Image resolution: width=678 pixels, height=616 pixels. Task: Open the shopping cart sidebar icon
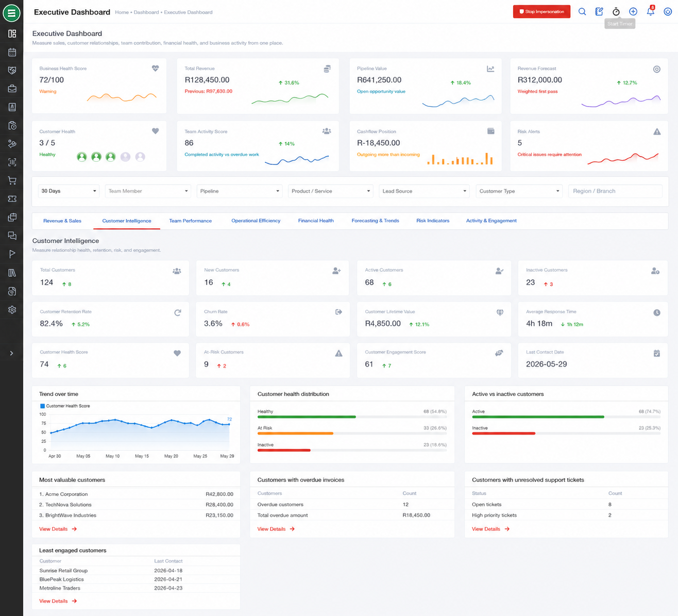tap(12, 180)
